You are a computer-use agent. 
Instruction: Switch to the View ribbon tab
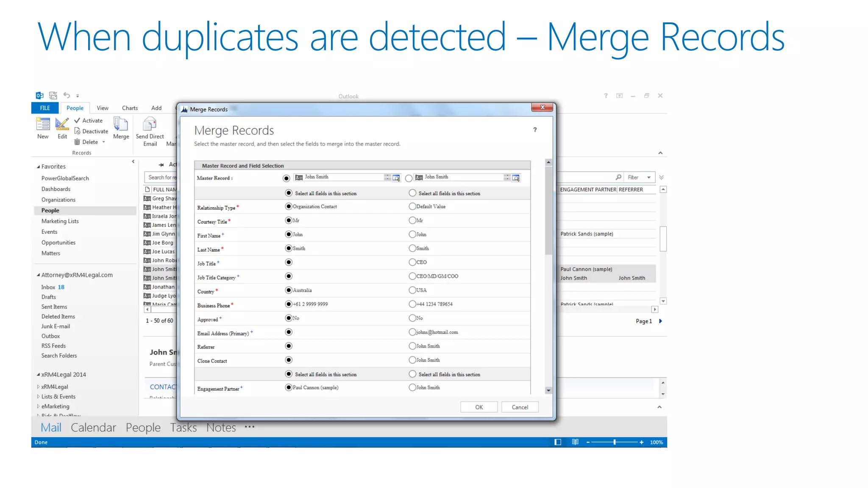pos(103,108)
